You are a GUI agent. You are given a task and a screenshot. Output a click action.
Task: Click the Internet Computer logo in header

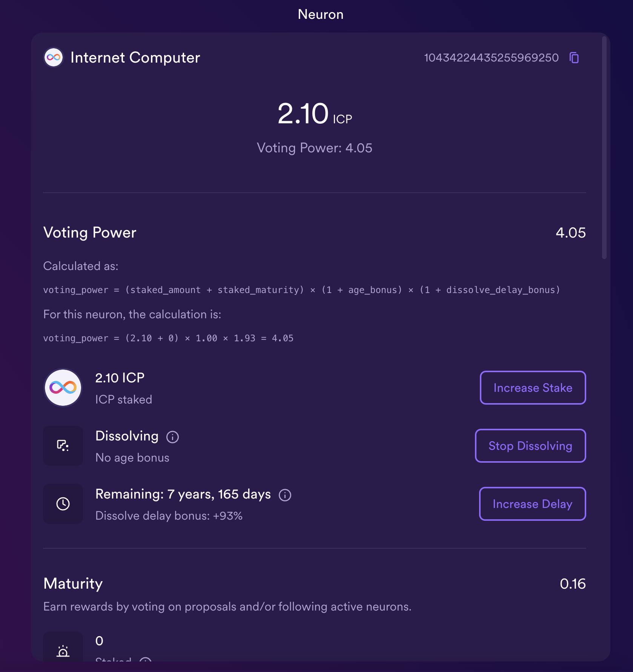pos(54,57)
